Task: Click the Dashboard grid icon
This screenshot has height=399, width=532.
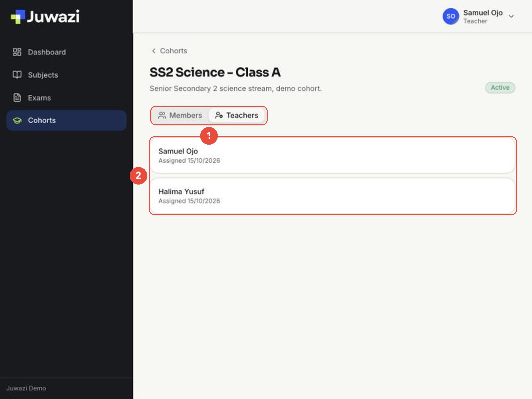Action: tap(17, 52)
